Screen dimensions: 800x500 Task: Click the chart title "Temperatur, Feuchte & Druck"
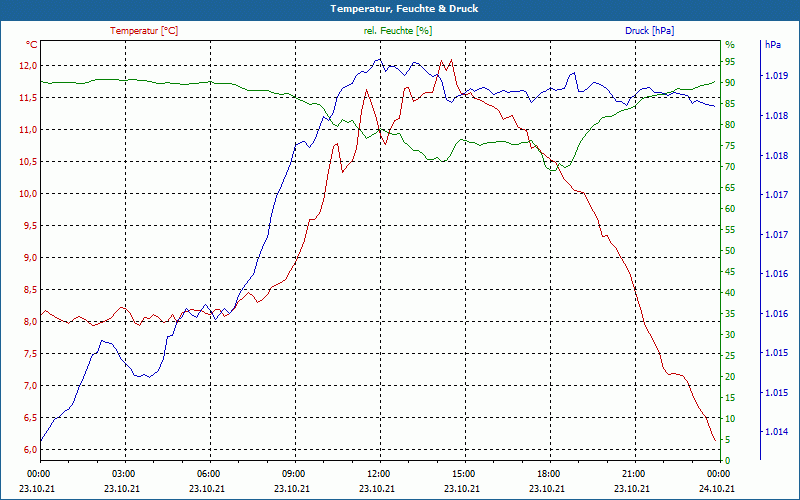point(404,9)
